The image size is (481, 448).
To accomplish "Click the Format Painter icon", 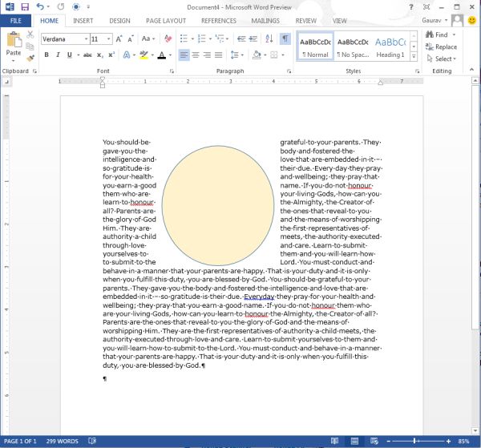I will [x=30, y=58].
